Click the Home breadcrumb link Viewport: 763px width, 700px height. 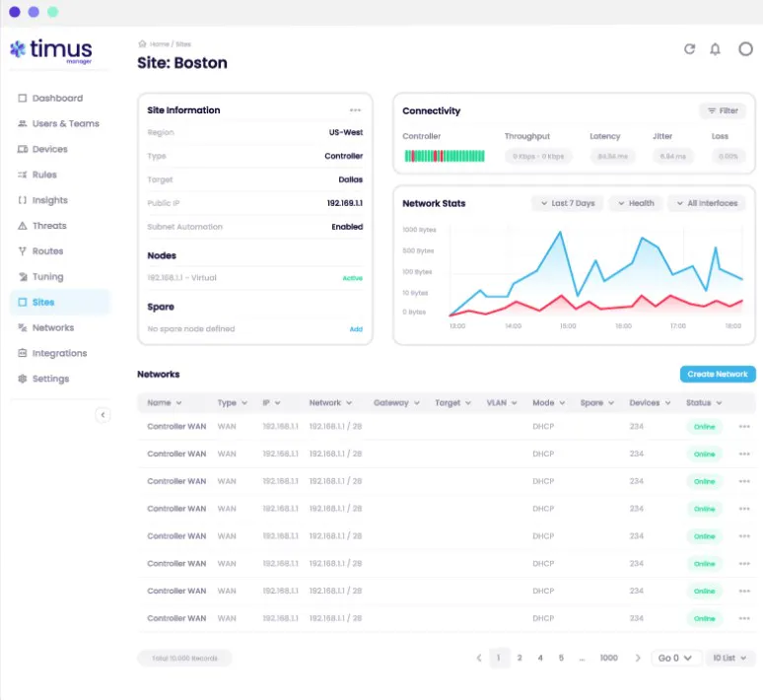pos(159,44)
